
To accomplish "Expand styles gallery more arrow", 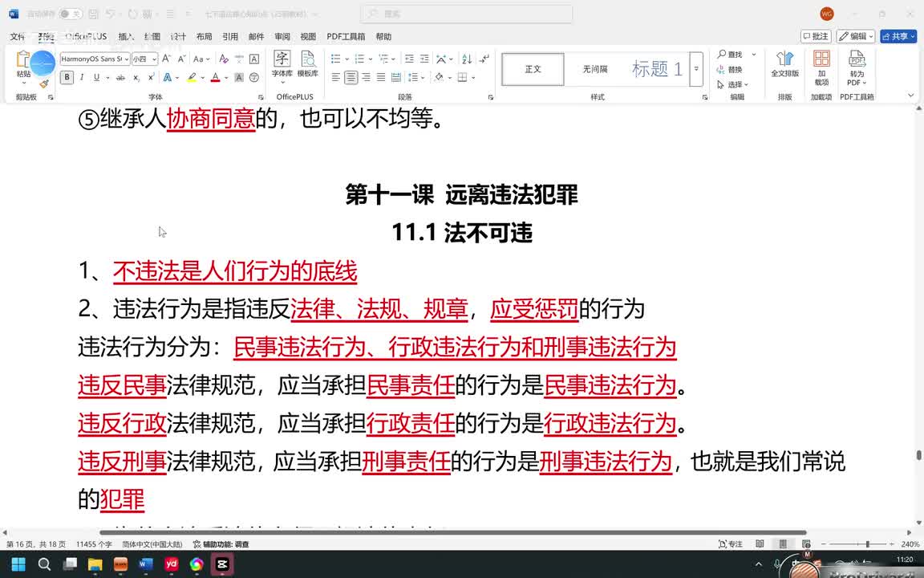I will pos(696,69).
